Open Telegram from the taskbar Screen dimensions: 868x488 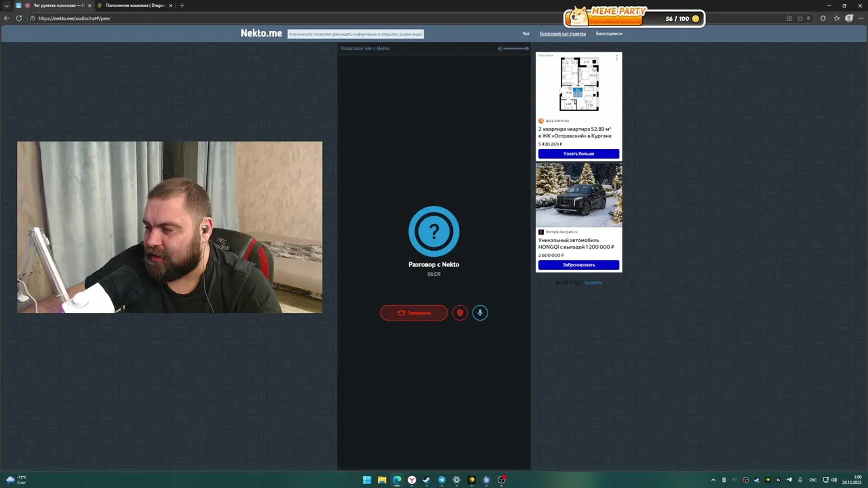[x=441, y=480]
